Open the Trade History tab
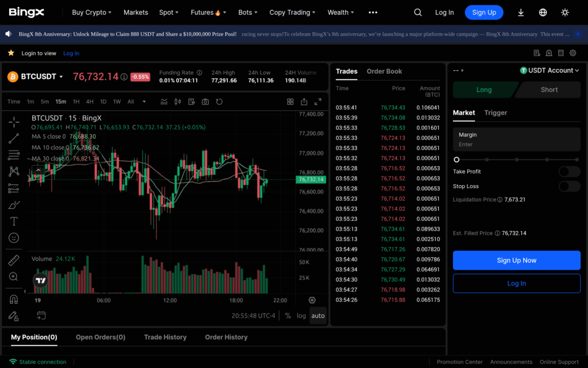This screenshot has height=368, width=588. coord(165,337)
